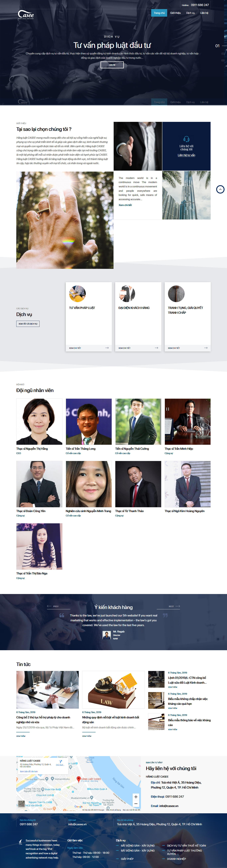This screenshot has width=227, height=868.
Task: Click the arrow on Tranh tụng service card
Action: (x=206, y=348)
